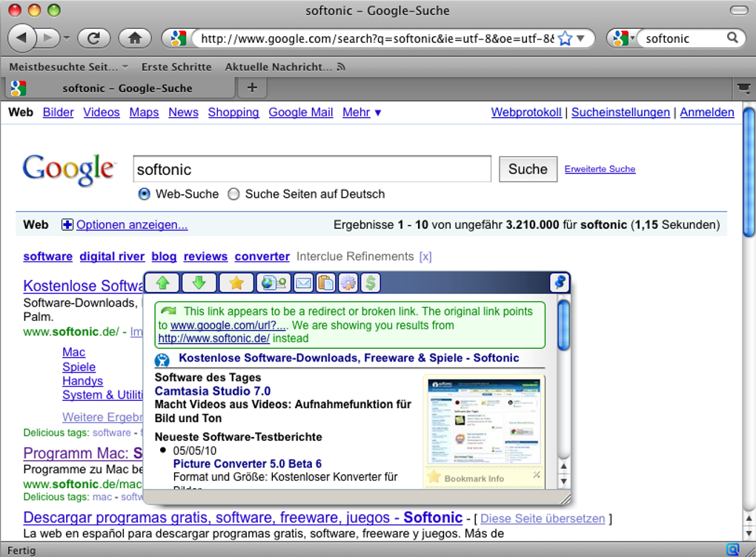Open the Meistbesuchte Seiten bookmarks dropdown
This screenshot has width=756, height=557.
[68, 67]
